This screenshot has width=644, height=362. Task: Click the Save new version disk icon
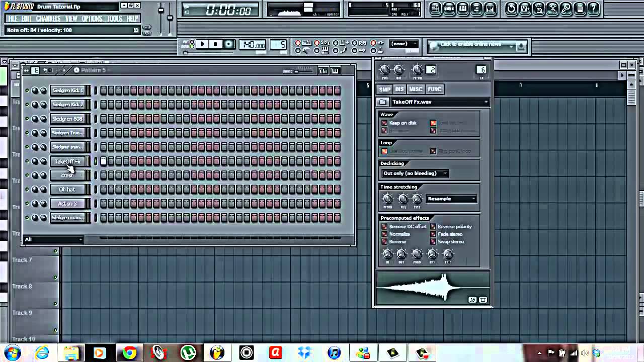pos(525,8)
